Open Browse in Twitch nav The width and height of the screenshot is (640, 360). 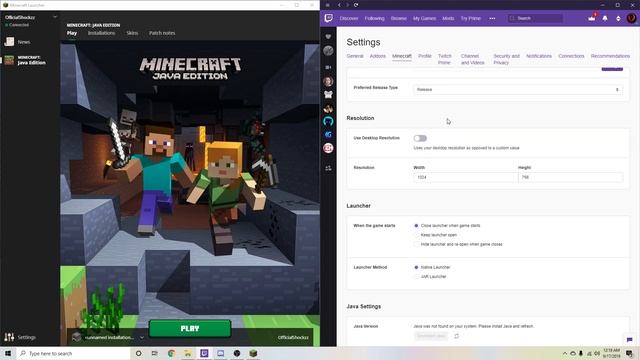pos(399,18)
